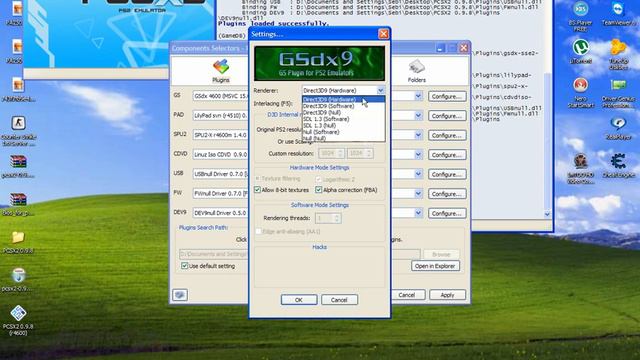Image resolution: width=640 pixels, height=360 pixels.
Task: Choose Direct3D9 (Hardware) in renderer list
Action: pos(343,99)
